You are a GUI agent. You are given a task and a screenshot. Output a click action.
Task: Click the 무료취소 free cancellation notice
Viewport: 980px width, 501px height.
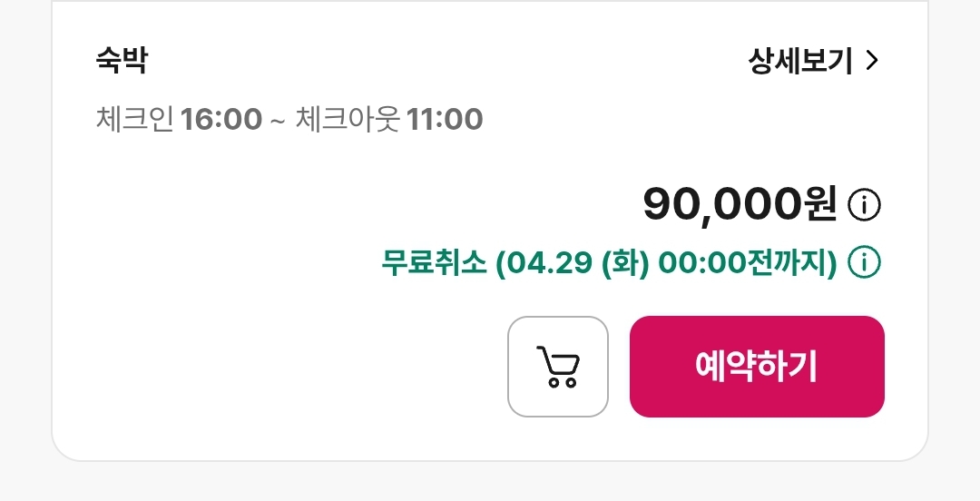pos(610,262)
